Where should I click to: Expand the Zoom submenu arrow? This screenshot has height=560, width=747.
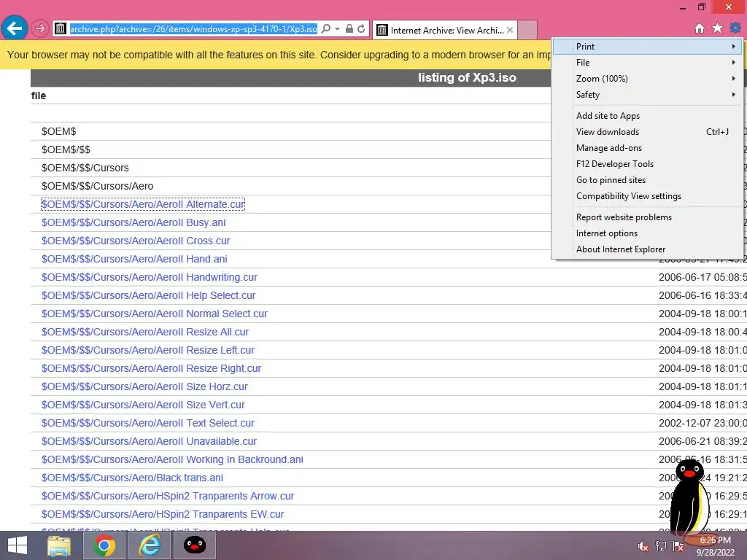734,79
